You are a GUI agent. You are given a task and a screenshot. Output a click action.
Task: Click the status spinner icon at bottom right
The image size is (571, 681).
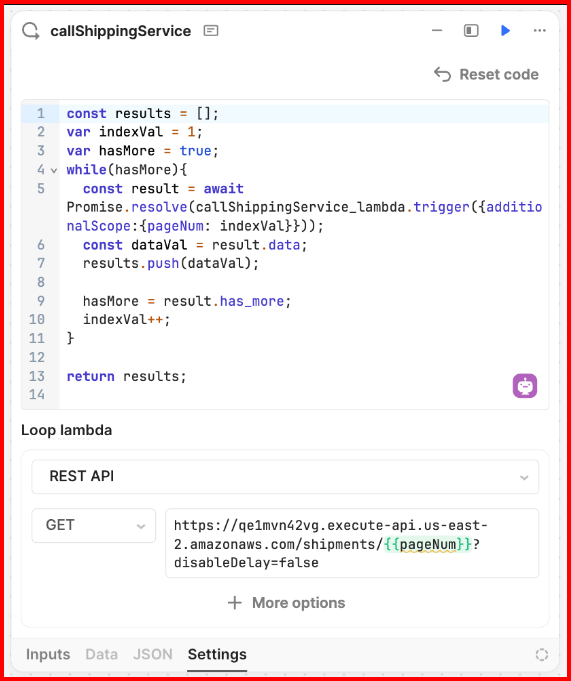coord(541,655)
